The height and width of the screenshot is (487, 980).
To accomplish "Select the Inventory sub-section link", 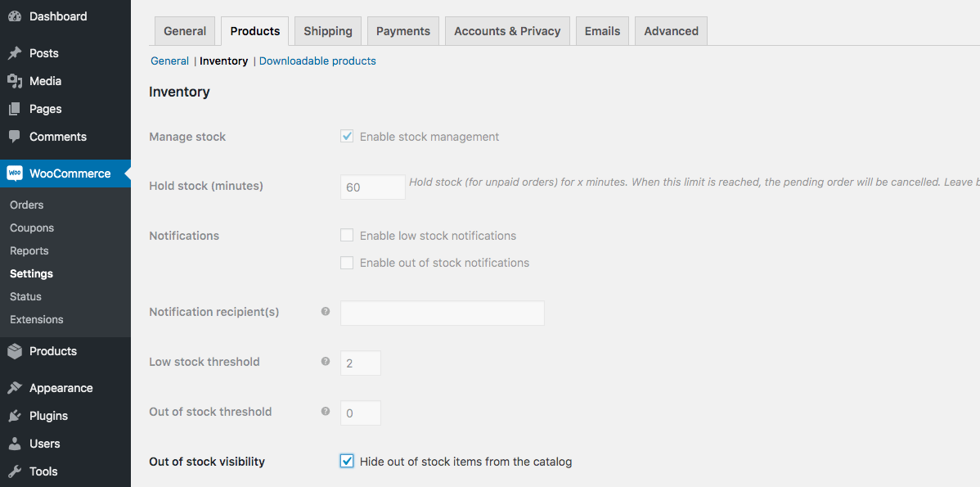I will 224,61.
